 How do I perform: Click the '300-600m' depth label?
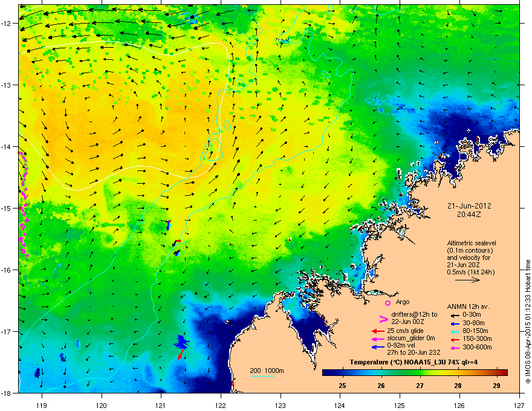(477, 347)
